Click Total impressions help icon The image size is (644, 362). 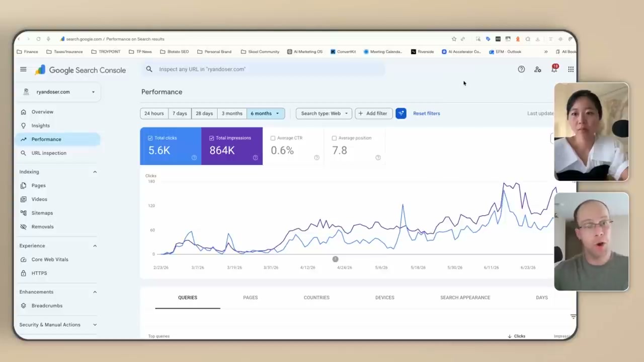pyautogui.click(x=255, y=158)
